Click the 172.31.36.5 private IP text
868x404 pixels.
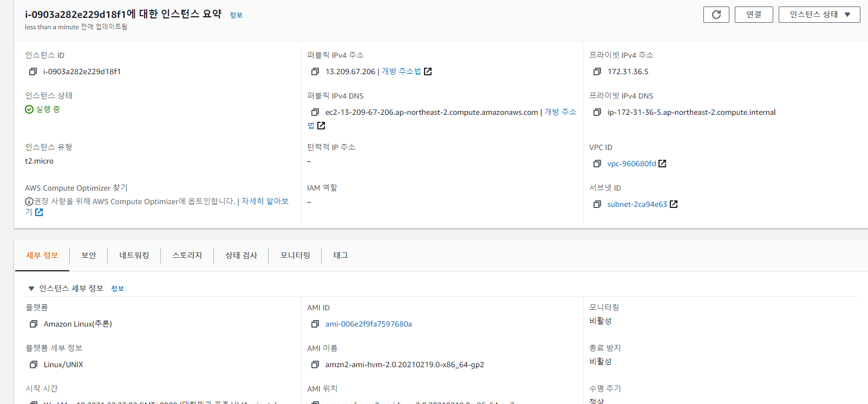pyautogui.click(x=628, y=71)
